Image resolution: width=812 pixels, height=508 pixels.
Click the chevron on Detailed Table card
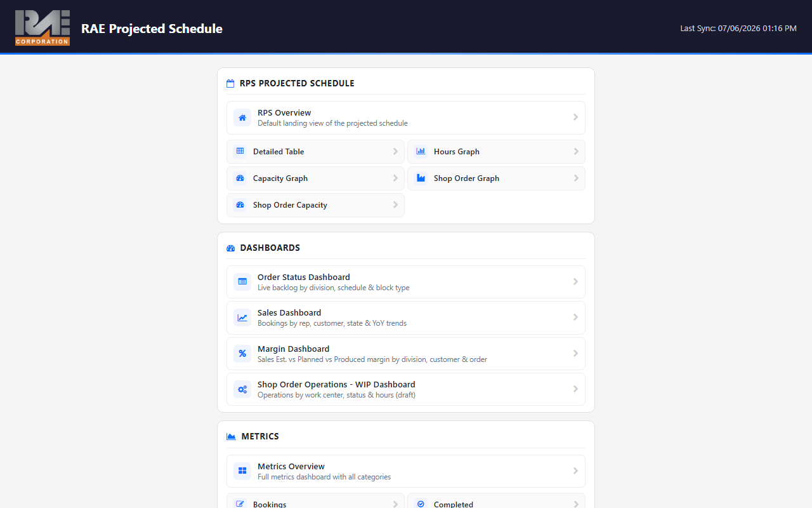coord(395,152)
